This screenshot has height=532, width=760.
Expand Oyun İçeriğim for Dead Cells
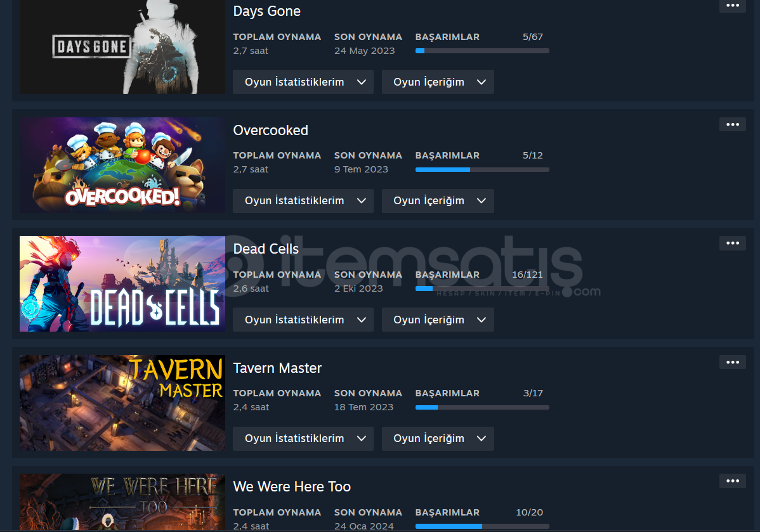[438, 320]
